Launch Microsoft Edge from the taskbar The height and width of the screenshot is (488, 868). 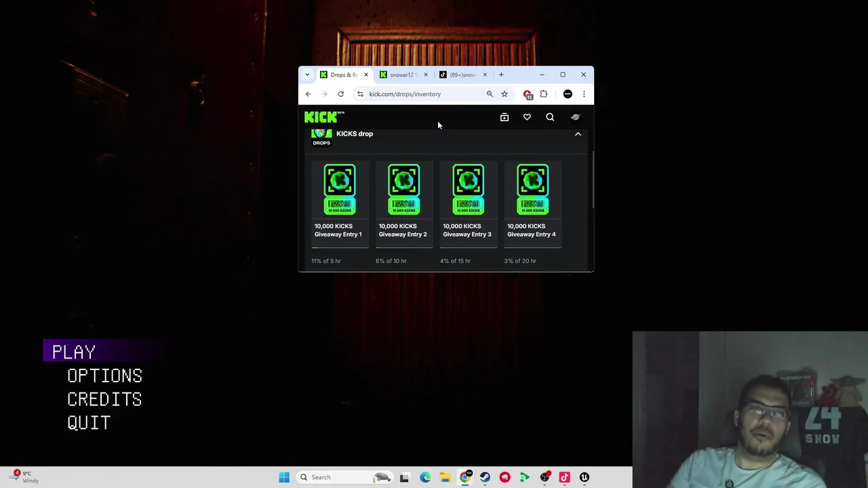(x=425, y=477)
